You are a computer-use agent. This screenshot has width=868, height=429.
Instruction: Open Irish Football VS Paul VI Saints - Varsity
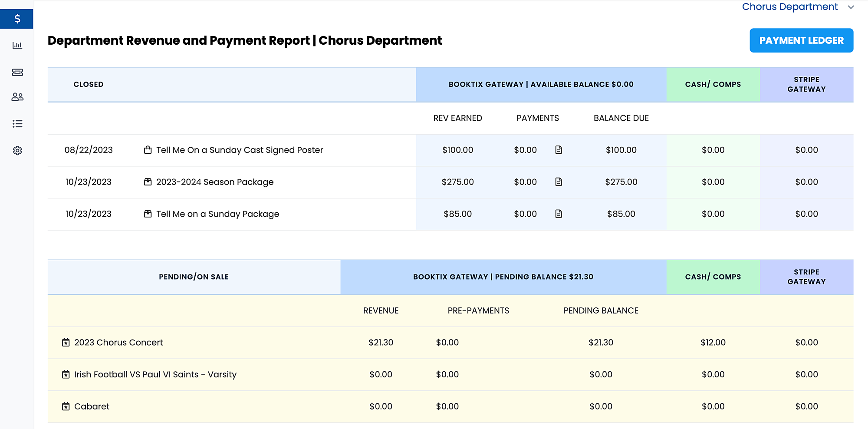155,375
